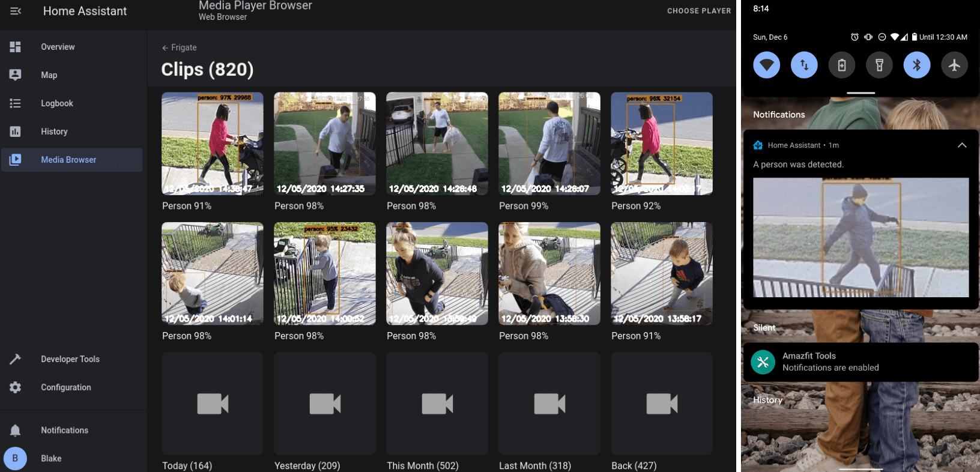
Task: Toggle Bluetooth quick setting tile
Action: click(917, 65)
